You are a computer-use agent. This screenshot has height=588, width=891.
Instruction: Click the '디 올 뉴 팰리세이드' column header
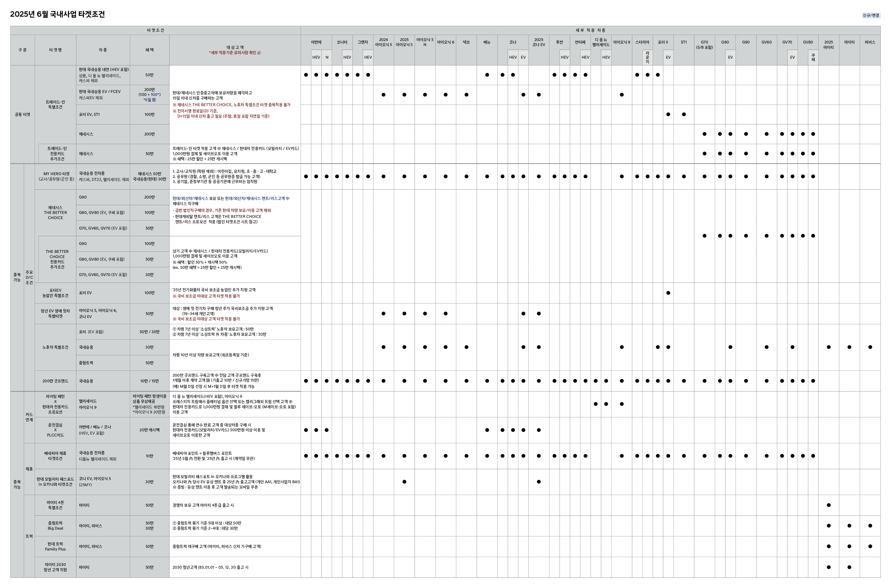(601, 42)
